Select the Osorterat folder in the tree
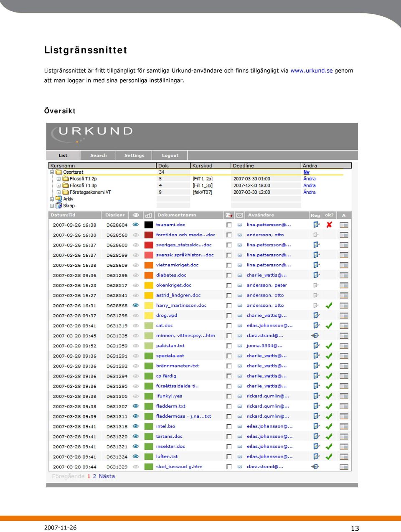Screen dimensions: 401x532 (73, 172)
